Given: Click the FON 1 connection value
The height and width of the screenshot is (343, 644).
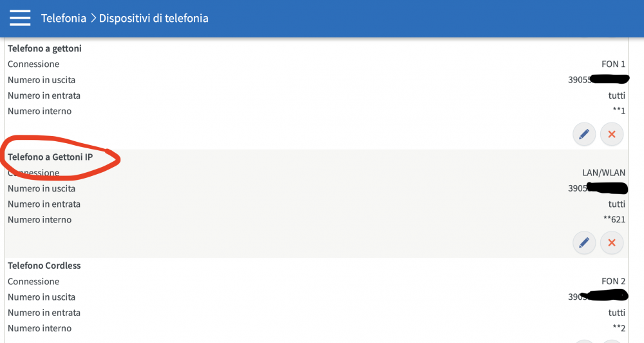Looking at the screenshot, I should pyautogui.click(x=613, y=64).
